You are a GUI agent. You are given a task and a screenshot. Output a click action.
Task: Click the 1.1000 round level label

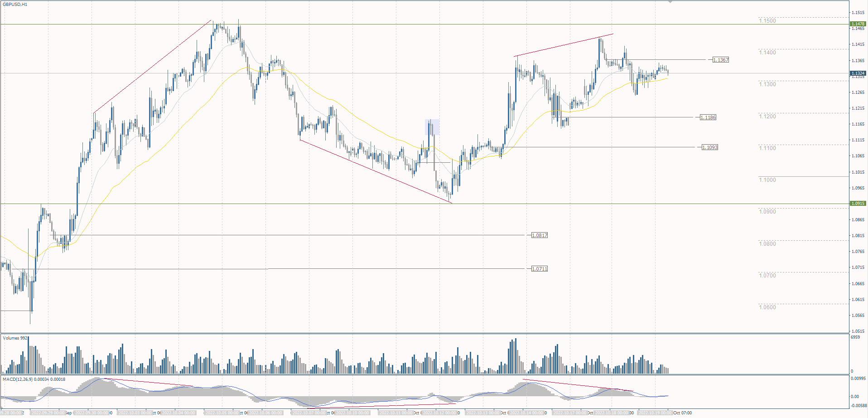[767, 180]
